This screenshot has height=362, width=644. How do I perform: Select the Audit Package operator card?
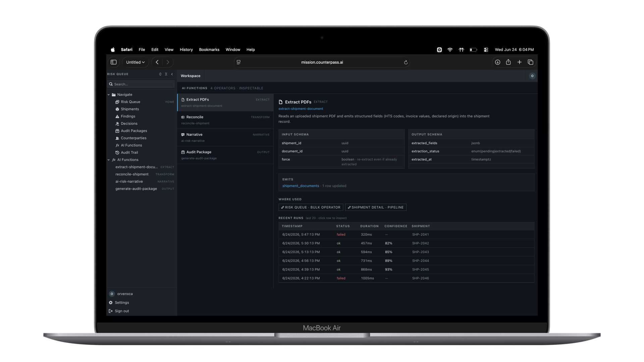coord(225,155)
